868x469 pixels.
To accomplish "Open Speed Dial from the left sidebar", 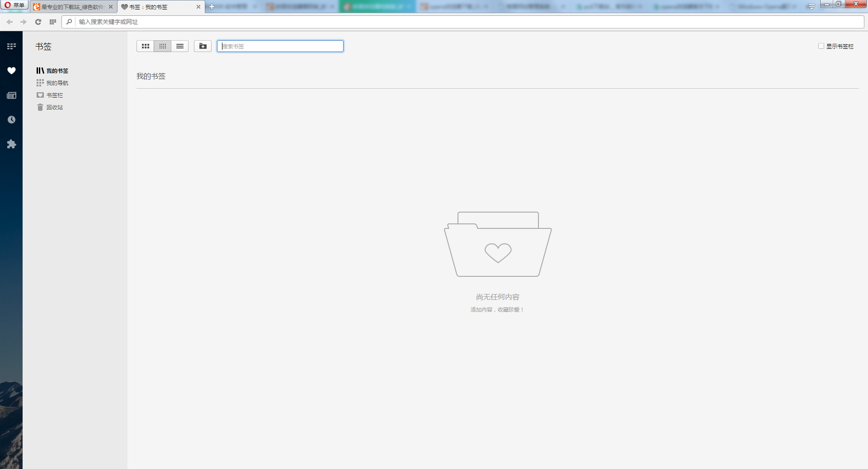I will 11,46.
